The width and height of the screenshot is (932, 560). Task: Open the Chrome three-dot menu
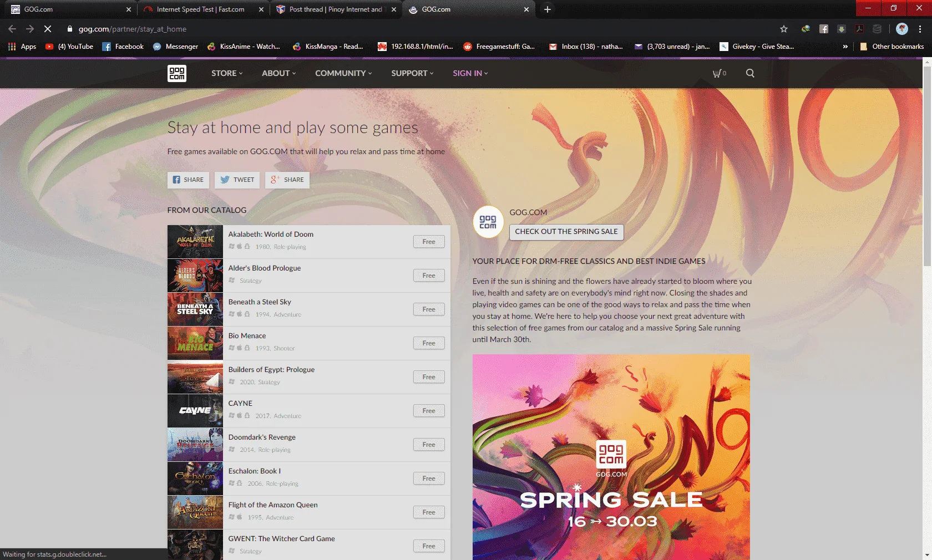click(920, 29)
